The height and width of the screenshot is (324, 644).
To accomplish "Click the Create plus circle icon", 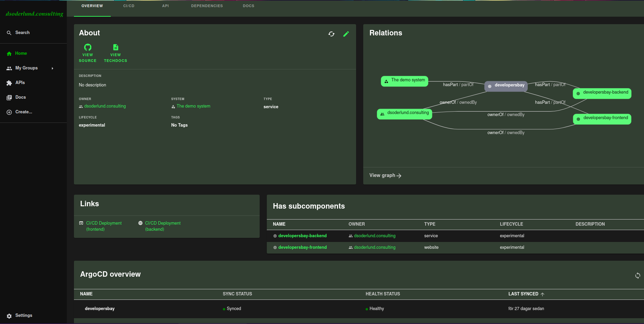I will tap(9, 112).
